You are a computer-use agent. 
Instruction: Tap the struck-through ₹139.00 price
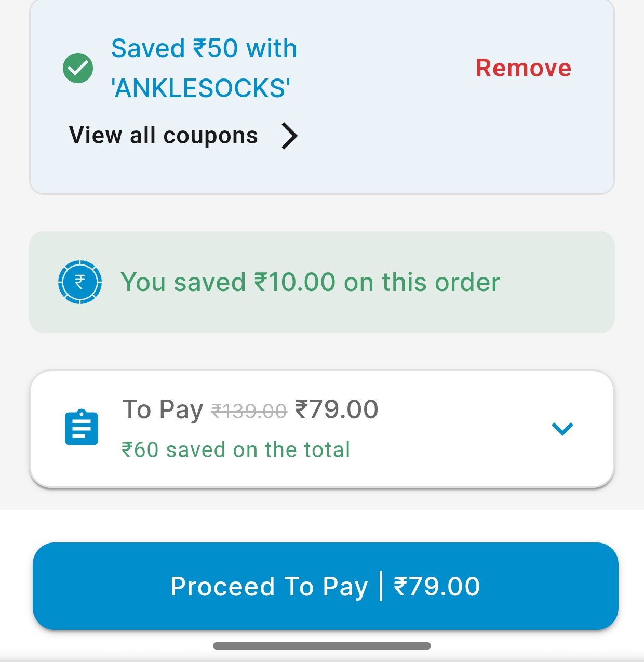click(x=249, y=412)
